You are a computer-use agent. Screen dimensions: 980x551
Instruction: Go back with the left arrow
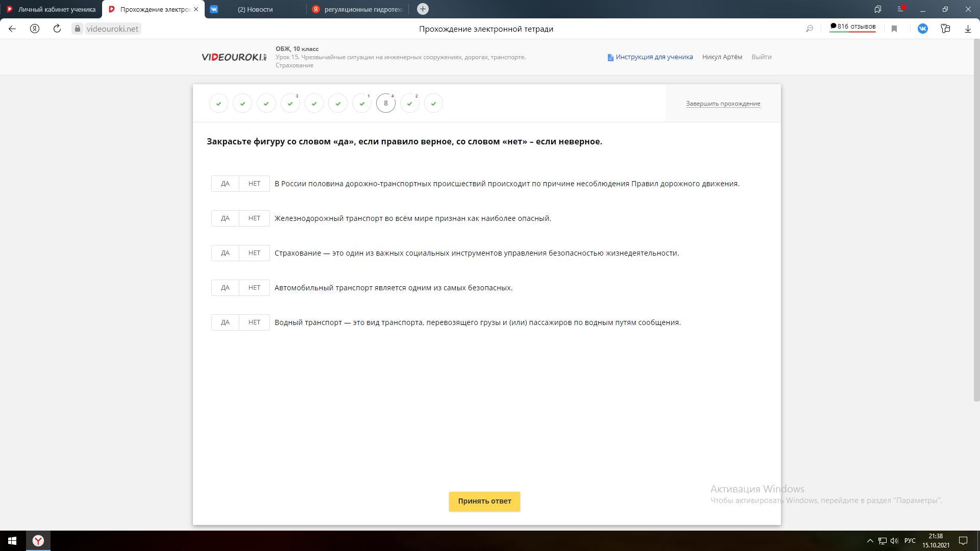pos(12,29)
